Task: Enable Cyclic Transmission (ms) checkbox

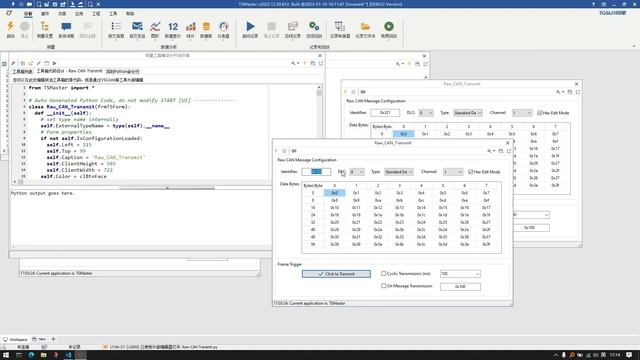Action: click(x=383, y=273)
